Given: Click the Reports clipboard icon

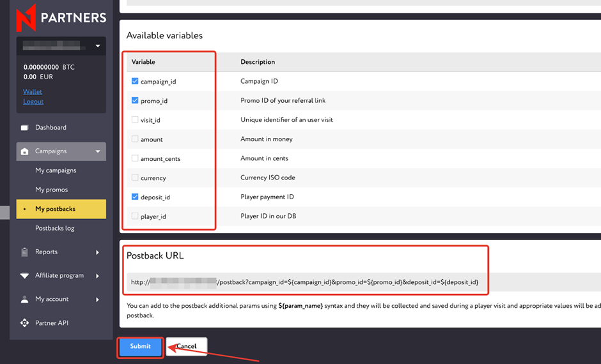Looking at the screenshot, I should coord(25,252).
